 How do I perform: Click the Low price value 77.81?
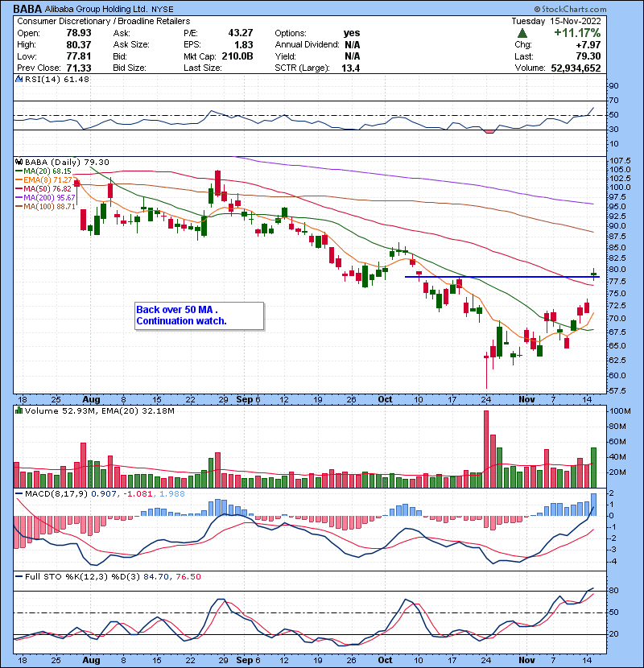point(79,56)
